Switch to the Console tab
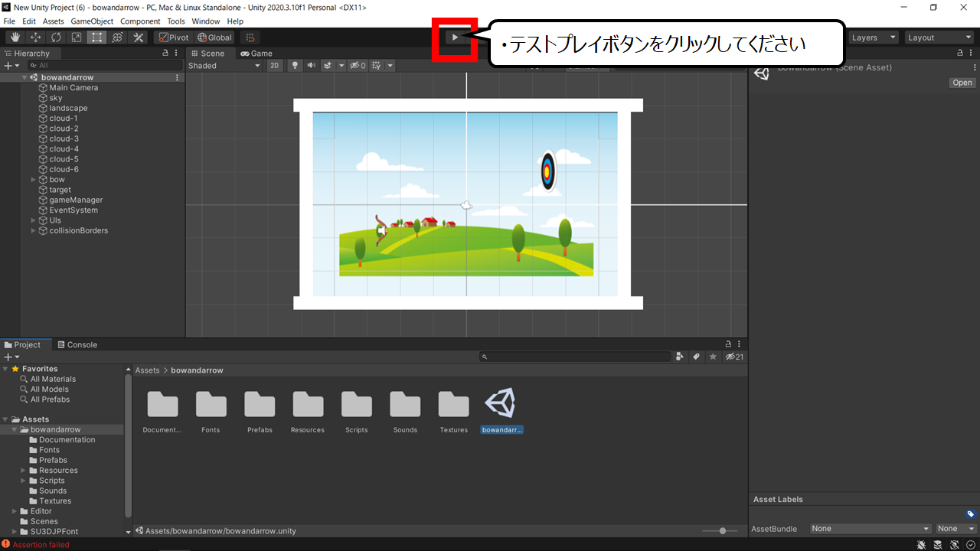 (x=77, y=345)
